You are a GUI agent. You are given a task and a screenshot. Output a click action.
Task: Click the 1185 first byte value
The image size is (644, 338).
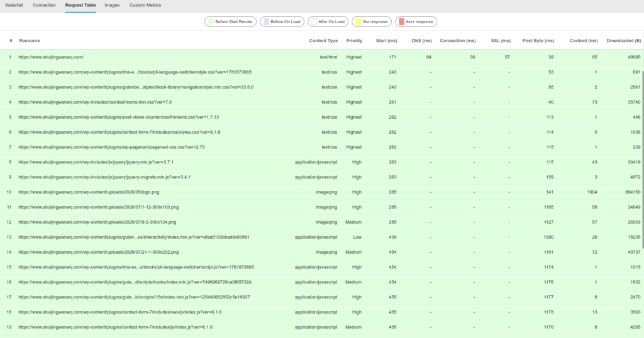(548, 207)
